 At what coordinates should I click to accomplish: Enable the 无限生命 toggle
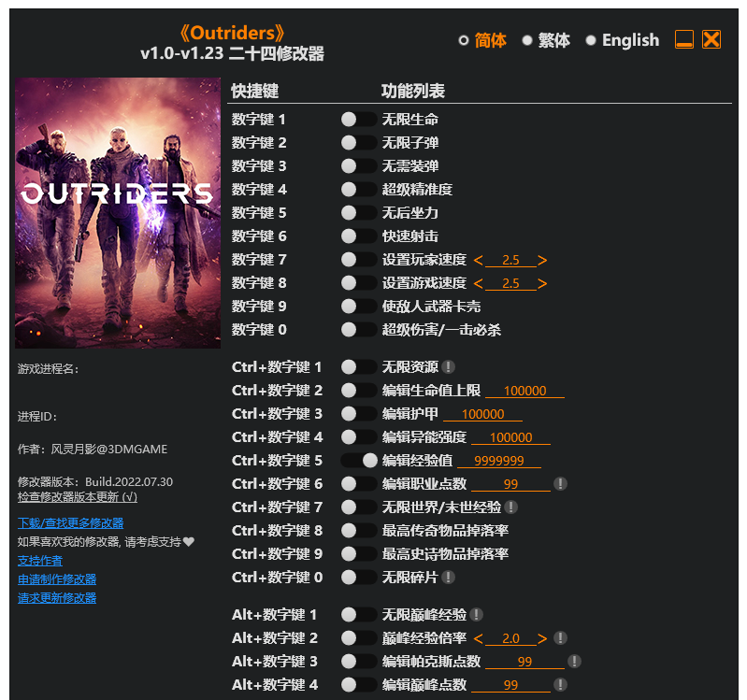pos(359,119)
